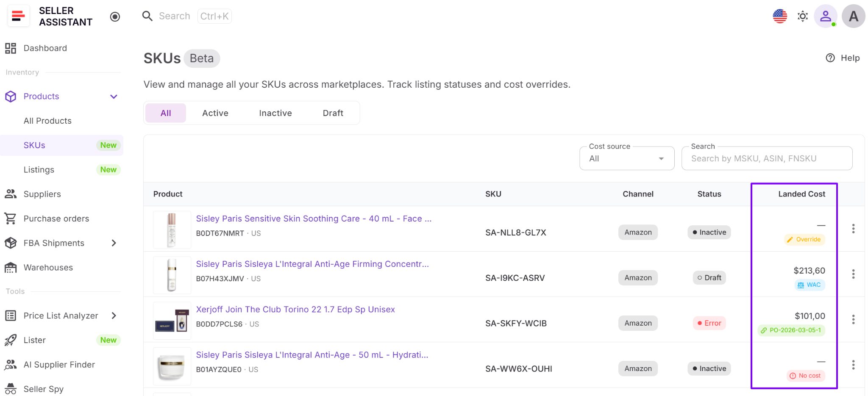Image resolution: width=868 pixels, height=396 pixels.
Task: Switch to the Draft tab
Action: click(x=333, y=113)
